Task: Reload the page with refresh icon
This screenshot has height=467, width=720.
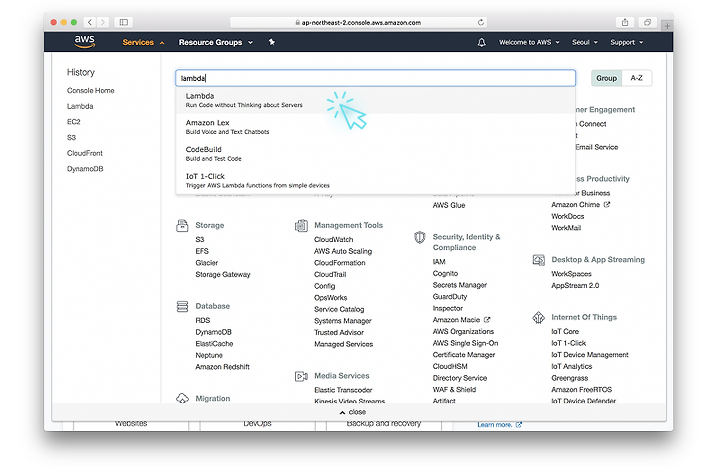Action: [481, 22]
